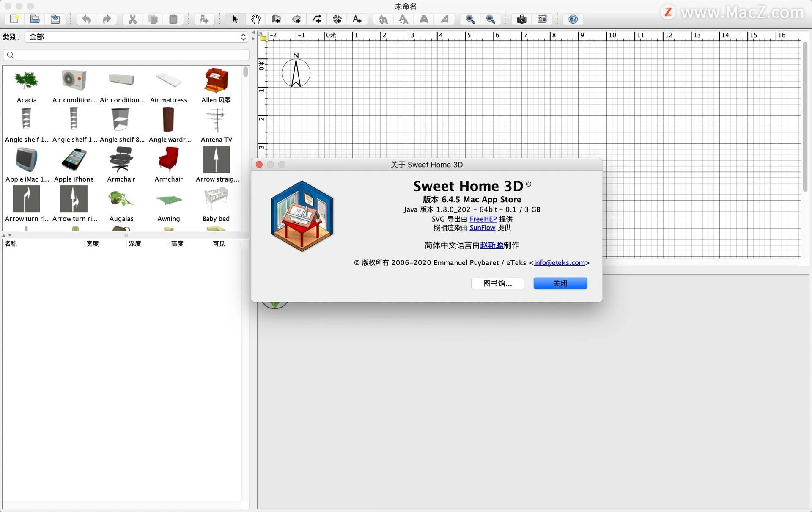Expand catalog panel using down arrow
The height and width of the screenshot is (512, 812).
point(10,235)
